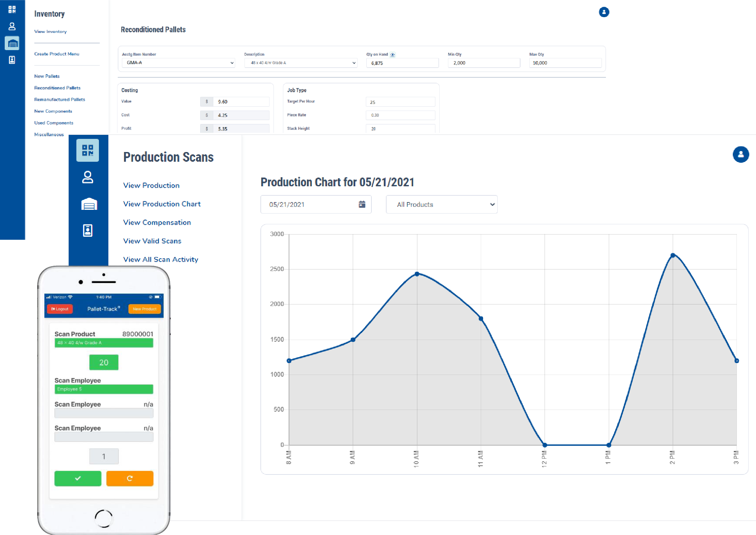756x535 pixels.
Task: Select View Compensation menu item
Action: point(157,222)
